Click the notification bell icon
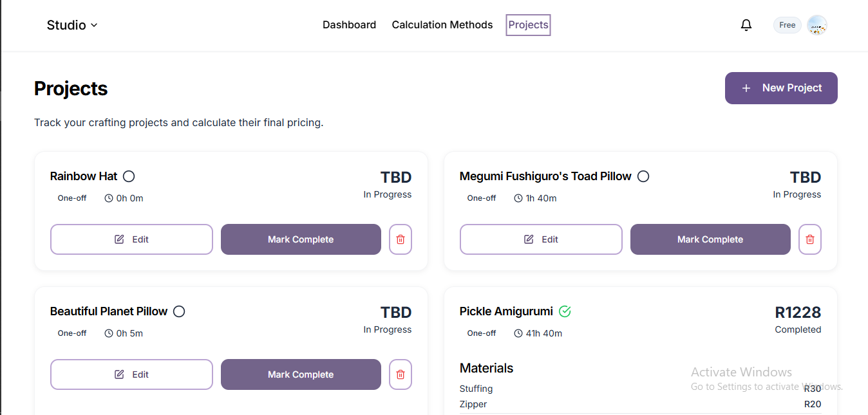 point(746,25)
